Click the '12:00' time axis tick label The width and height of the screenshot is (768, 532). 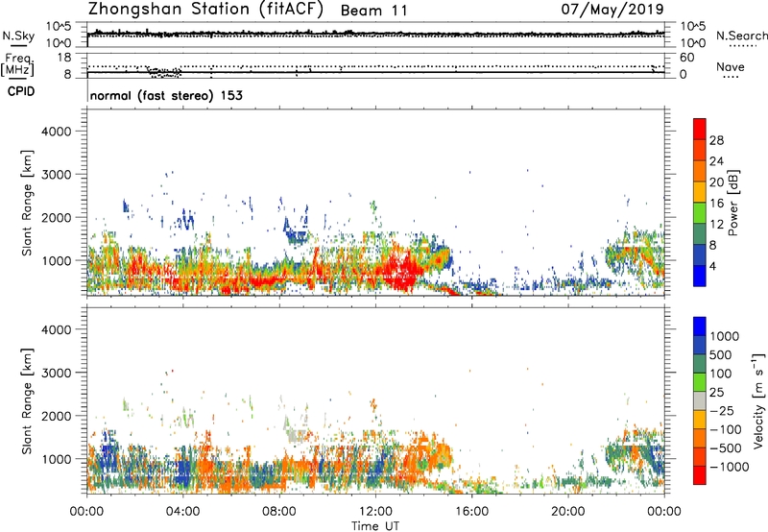tap(375, 512)
